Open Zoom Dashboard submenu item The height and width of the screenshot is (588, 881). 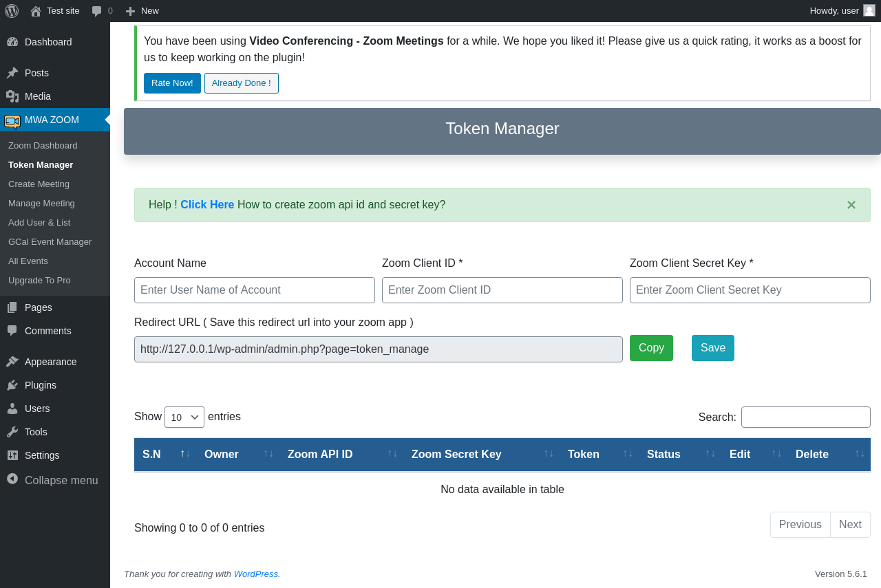(43, 146)
